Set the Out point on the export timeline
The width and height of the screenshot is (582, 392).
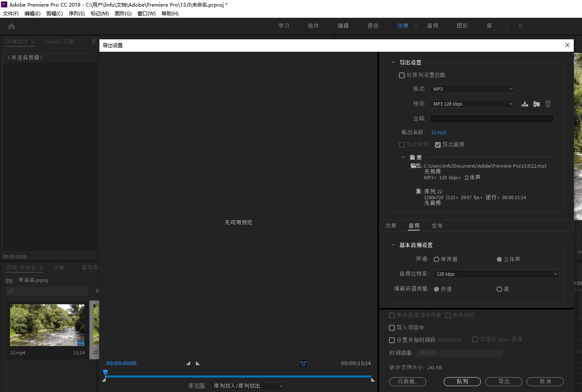point(198,363)
